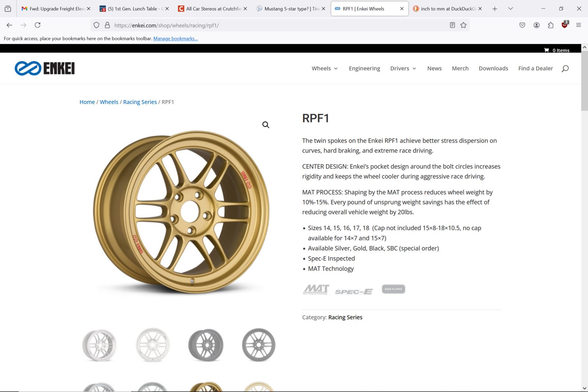This screenshot has height=392, width=588.
Task: Click the scrollbar up arrow
Action: (584, 47)
